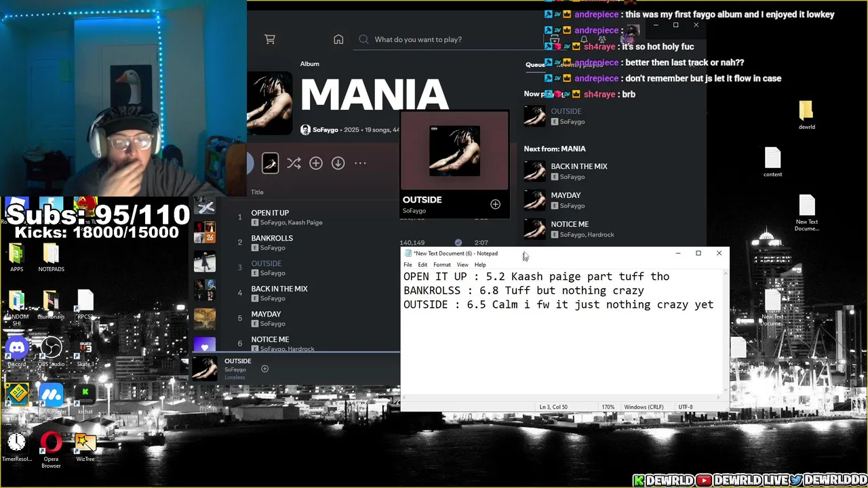
Task: Switch to the Queue tab
Action: (535, 64)
